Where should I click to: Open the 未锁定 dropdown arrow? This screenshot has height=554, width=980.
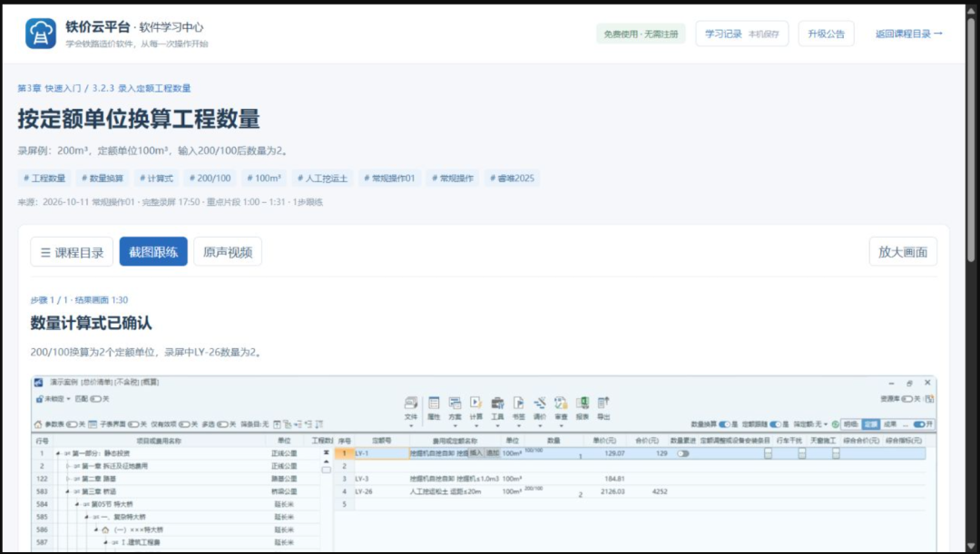pos(69,398)
